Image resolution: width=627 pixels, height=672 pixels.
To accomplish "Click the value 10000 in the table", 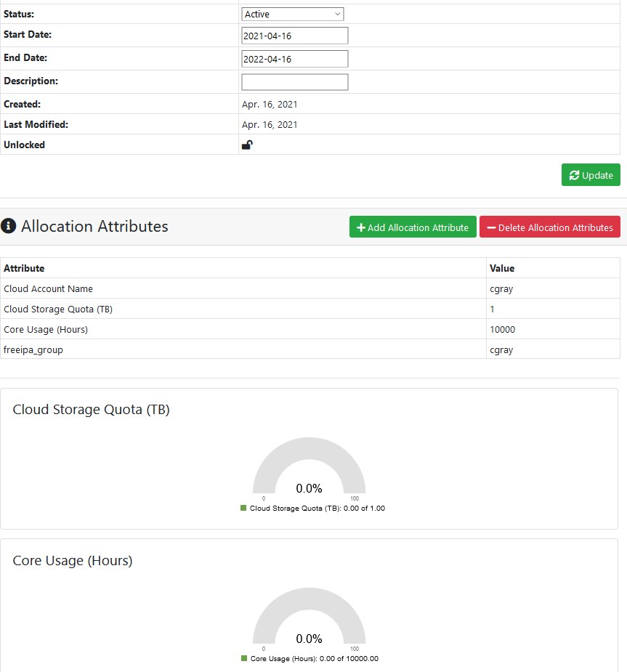I will tap(502, 330).
